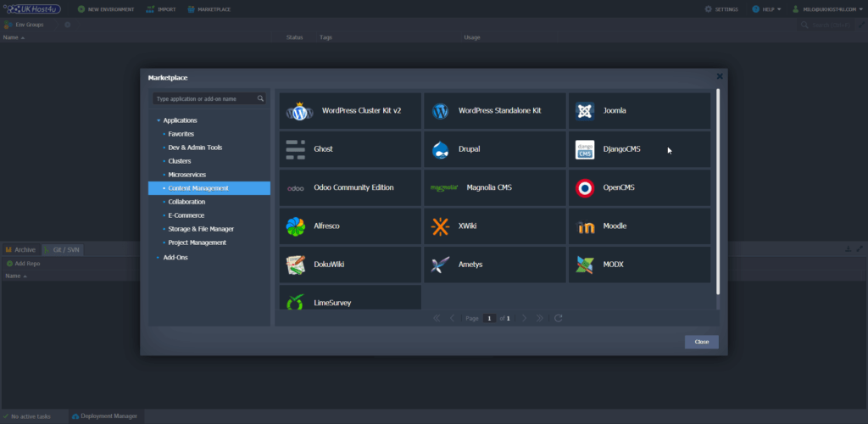Select the Clusters category

(180, 161)
